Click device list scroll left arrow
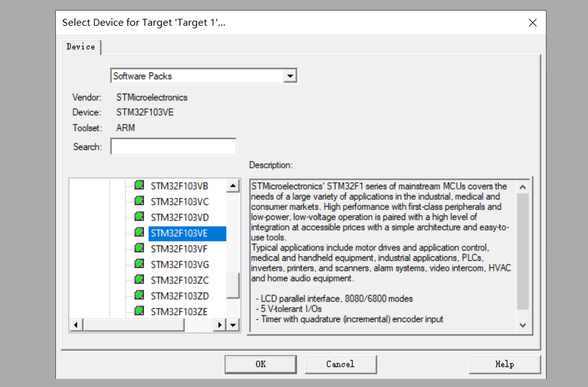The image size is (588, 387). [x=76, y=325]
